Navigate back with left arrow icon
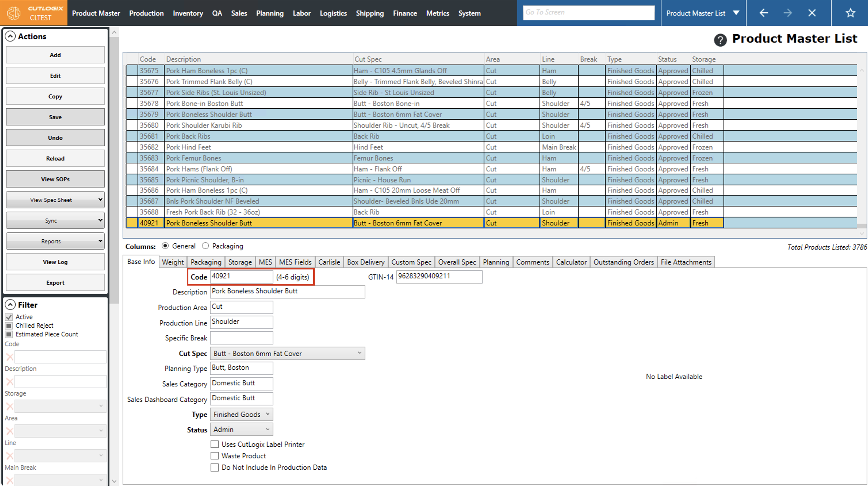This screenshot has width=868, height=486. [x=764, y=13]
